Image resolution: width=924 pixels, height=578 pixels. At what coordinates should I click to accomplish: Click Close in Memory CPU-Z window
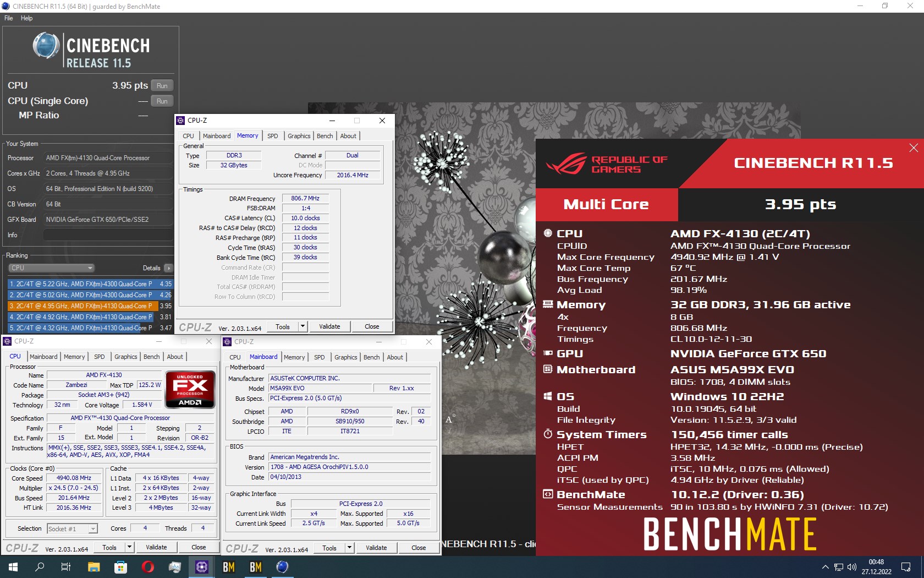[372, 326]
